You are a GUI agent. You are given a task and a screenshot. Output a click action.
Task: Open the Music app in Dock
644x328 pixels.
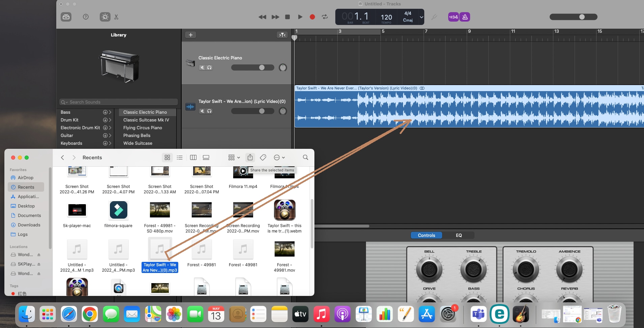point(321,315)
